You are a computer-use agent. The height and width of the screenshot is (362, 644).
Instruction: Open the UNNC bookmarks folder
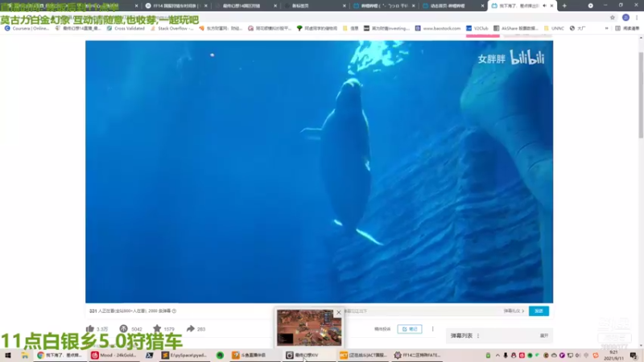pos(554,28)
